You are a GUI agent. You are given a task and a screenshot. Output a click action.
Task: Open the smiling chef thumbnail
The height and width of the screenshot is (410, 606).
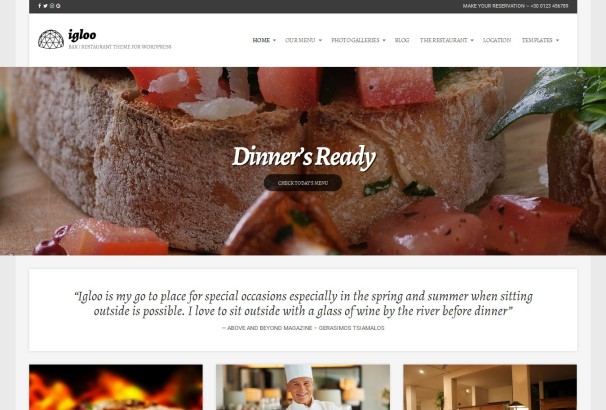point(303,387)
